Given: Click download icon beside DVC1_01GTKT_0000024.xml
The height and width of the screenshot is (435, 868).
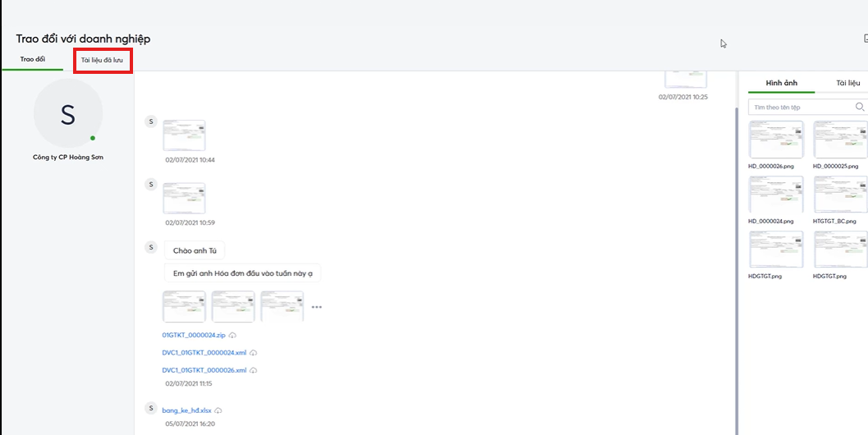Looking at the screenshot, I should (254, 353).
